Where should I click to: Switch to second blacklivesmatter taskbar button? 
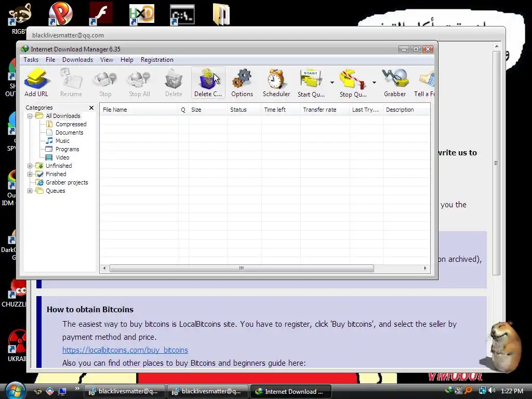click(x=207, y=392)
